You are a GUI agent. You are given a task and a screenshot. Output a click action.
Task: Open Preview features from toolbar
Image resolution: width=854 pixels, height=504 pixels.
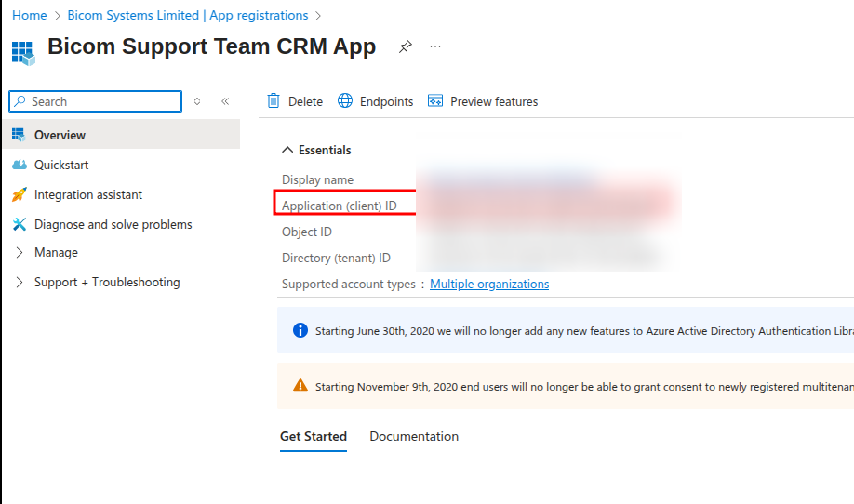(x=494, y=101)
